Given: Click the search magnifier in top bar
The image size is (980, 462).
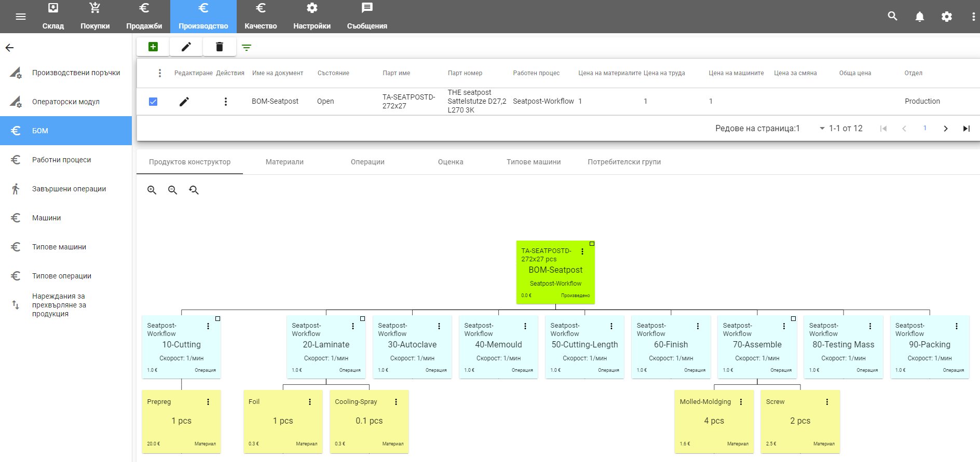Looking at the screenshot, I should coord(892,16).
